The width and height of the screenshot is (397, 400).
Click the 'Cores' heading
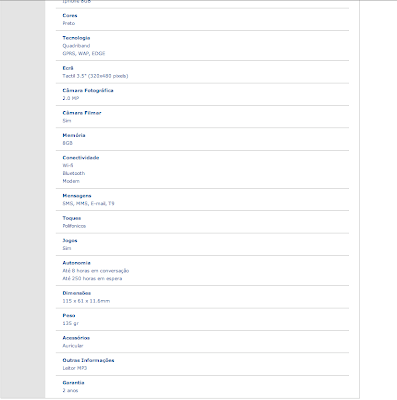[x=70, y=15]
